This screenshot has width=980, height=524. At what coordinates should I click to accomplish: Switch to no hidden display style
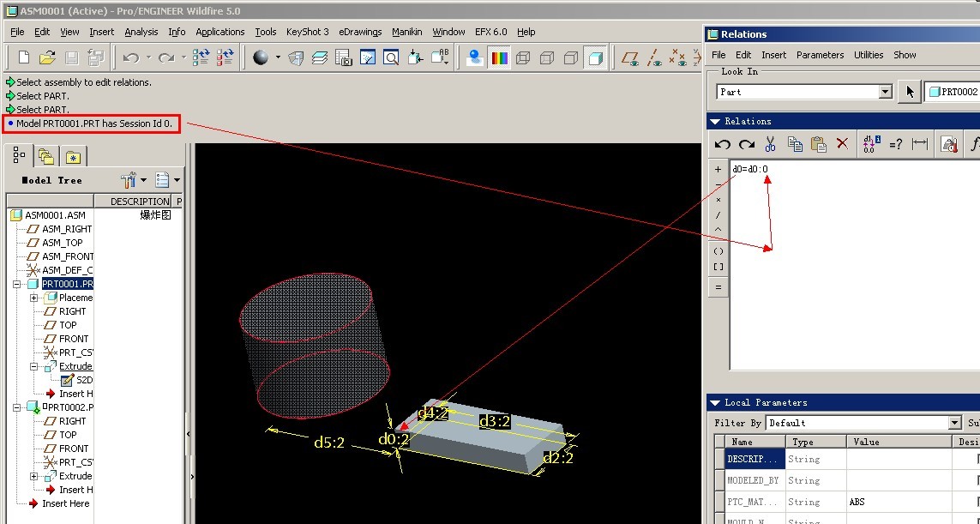[571, 58]
